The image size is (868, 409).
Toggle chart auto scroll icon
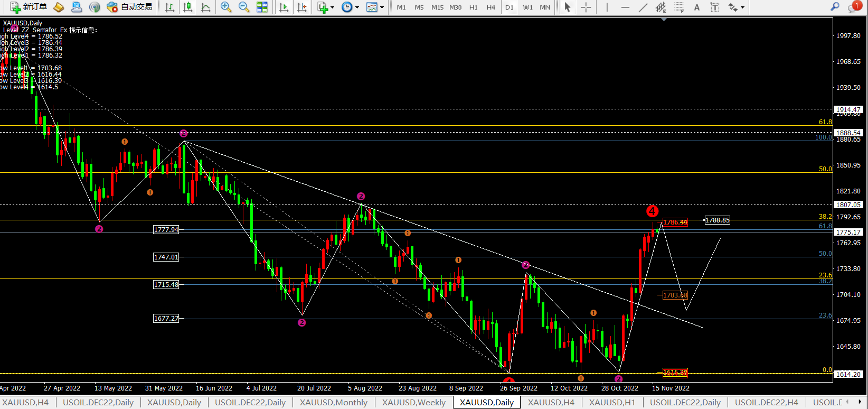point(284,7)
